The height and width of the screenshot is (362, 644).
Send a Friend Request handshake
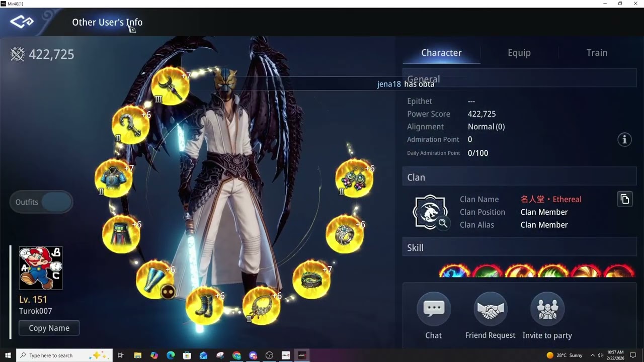(x=491, y=309)
